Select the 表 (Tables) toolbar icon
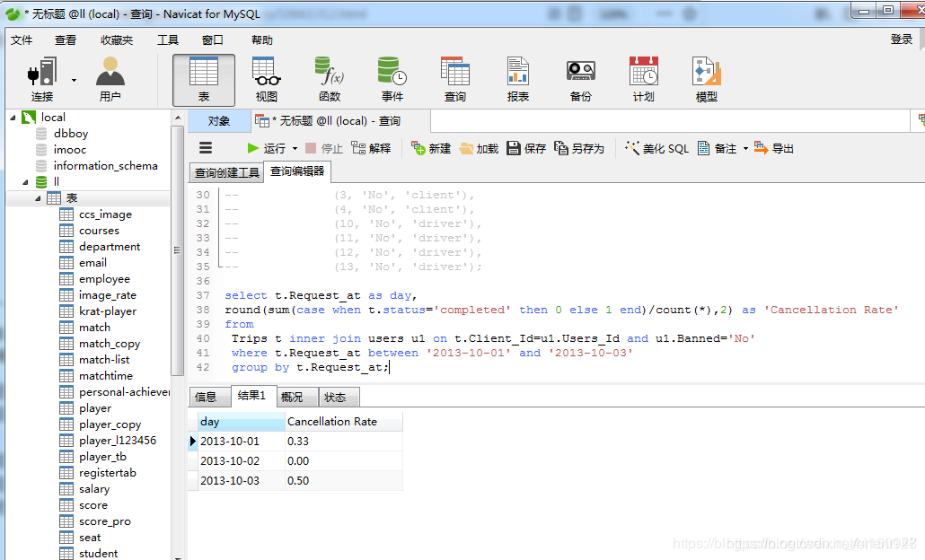 tap(203, 77)
